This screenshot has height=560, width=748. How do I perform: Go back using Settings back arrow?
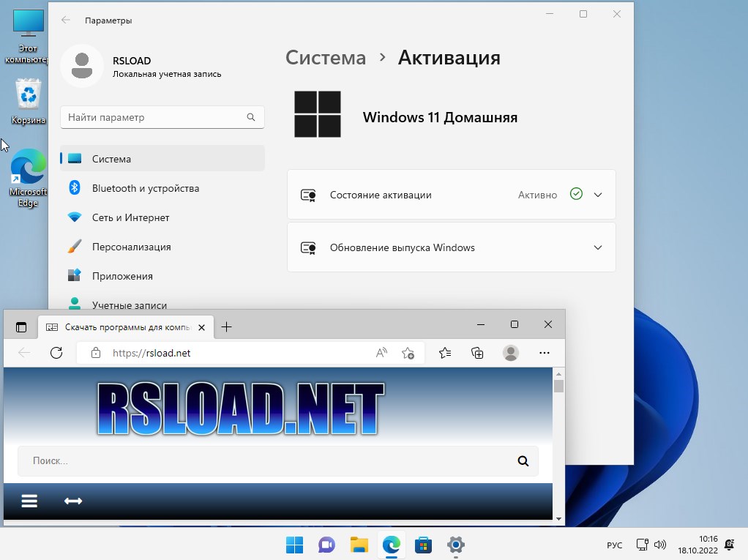click(66, 20)
